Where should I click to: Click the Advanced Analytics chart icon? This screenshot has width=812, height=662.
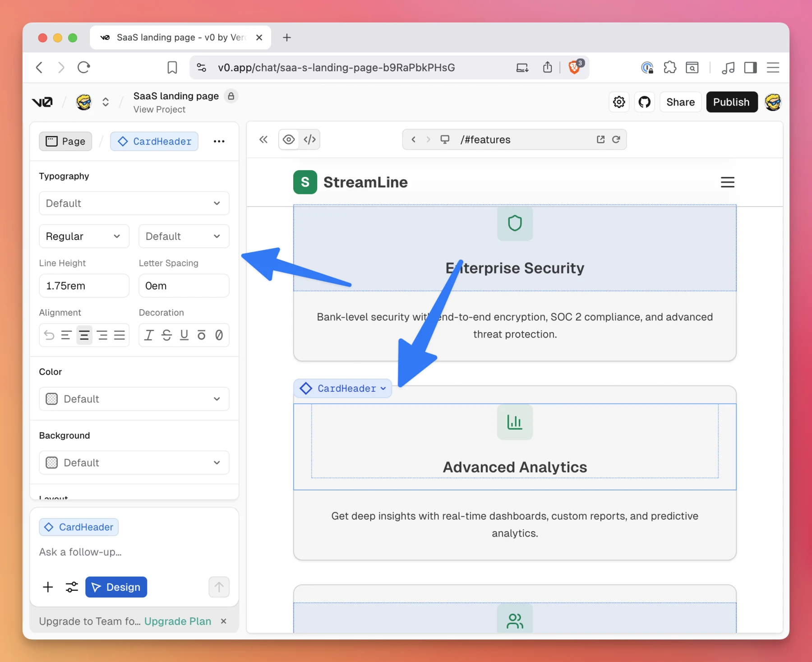(515, 422)
